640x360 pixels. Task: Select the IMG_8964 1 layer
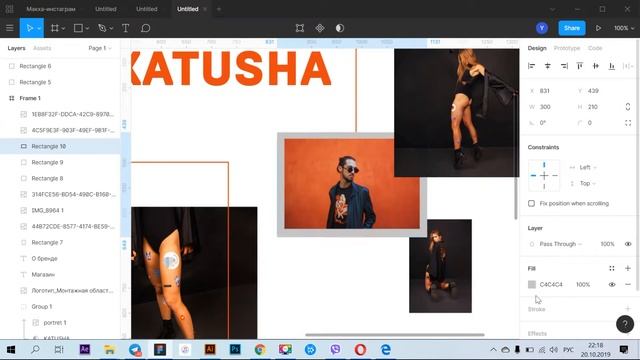click(x=60, y=210)
